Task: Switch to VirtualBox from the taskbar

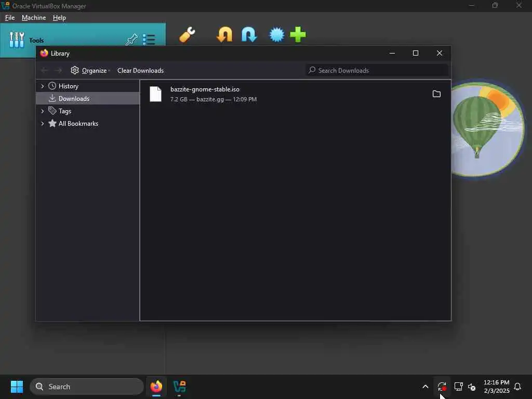Action: tap(179, 387)
